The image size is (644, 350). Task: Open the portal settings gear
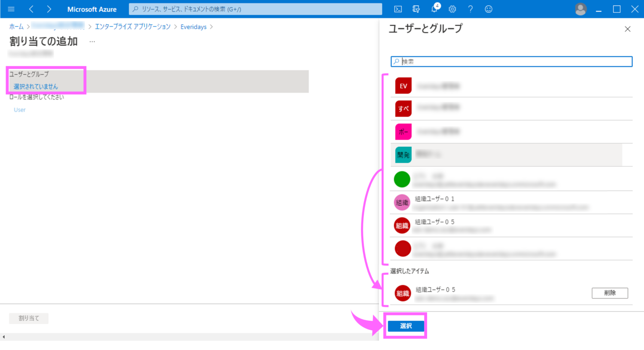[453, 9]
